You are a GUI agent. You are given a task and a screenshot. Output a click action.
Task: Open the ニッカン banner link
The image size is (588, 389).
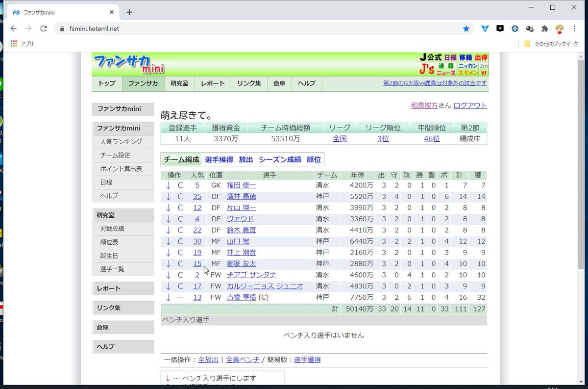467,66
